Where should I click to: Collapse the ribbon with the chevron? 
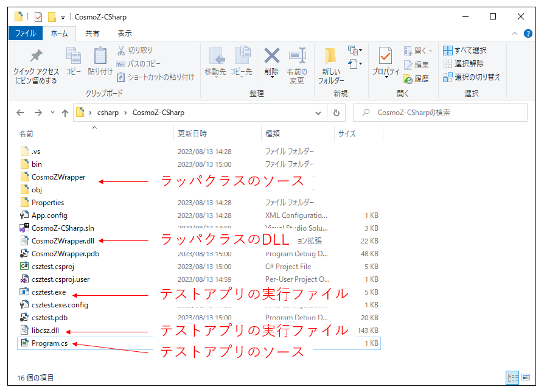point(515,33)
